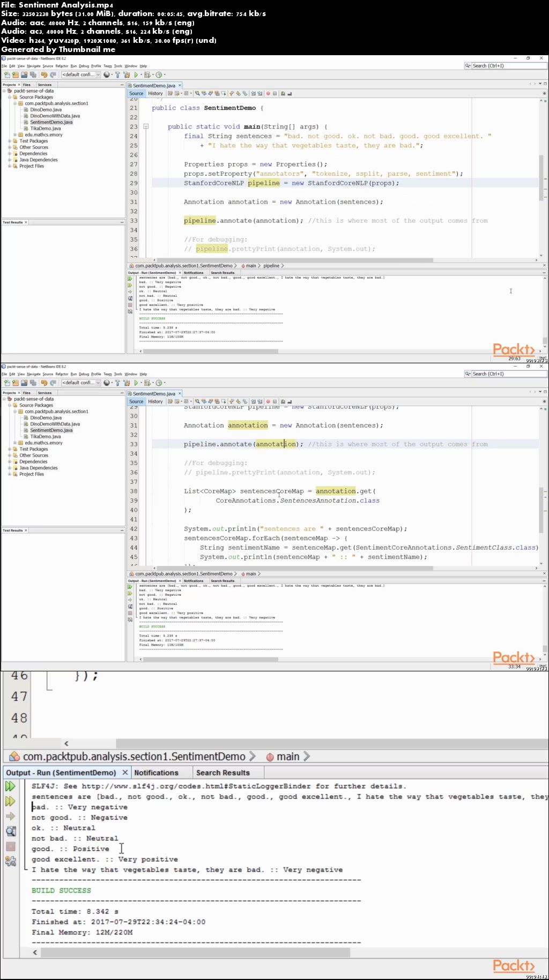This screenshot has width=549, height=980.
Task: Click magnifier icon in bottom Output panel sidebar
Action: (11, 831)
